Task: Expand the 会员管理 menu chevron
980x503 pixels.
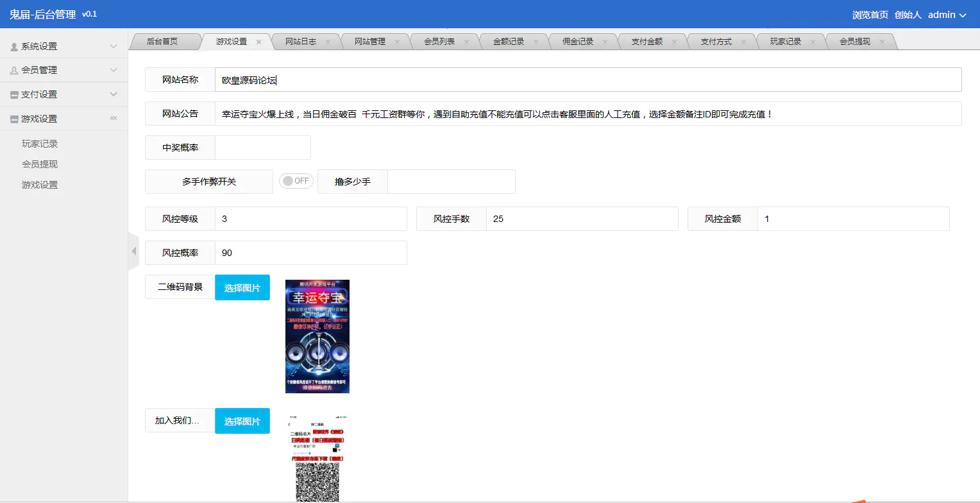Action: pyautogui.click(x=114, y=70)
